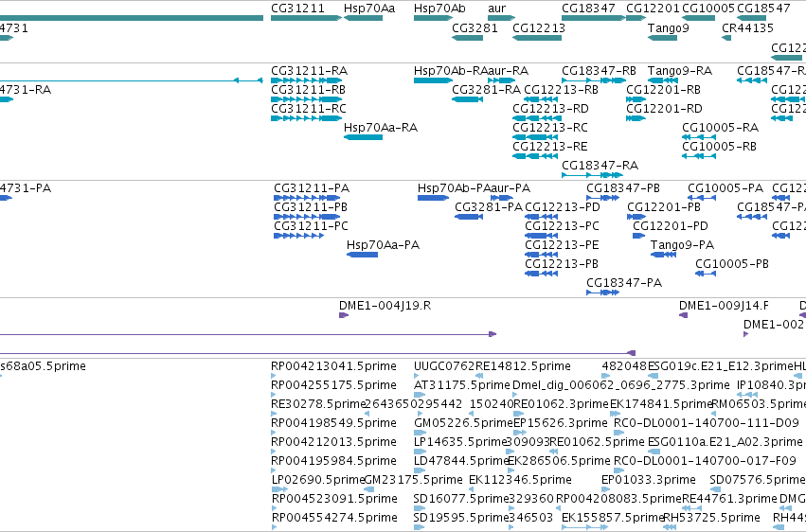Select EST RP004523091.5prime
The image size is (806, 532).
tap(334, 500)
